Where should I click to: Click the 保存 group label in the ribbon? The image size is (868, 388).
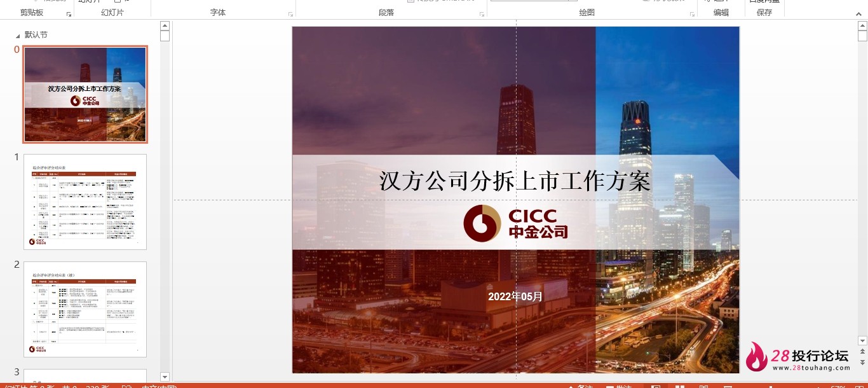pyautogui.click(x=764, y=13)
